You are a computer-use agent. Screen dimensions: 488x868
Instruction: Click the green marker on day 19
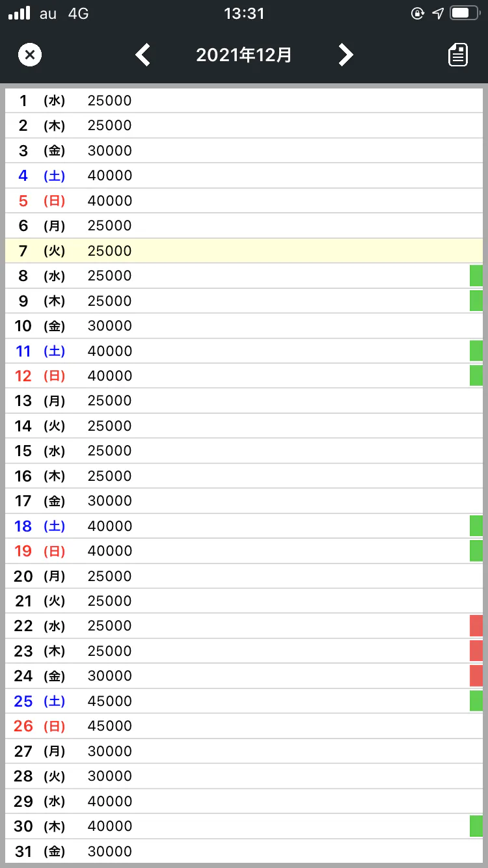tap(476, 551)
